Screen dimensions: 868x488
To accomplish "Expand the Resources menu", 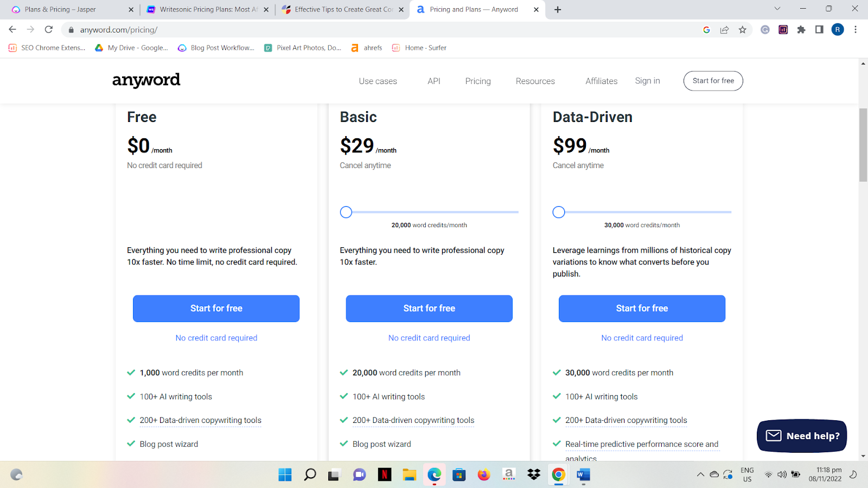I will click(535, 81).
